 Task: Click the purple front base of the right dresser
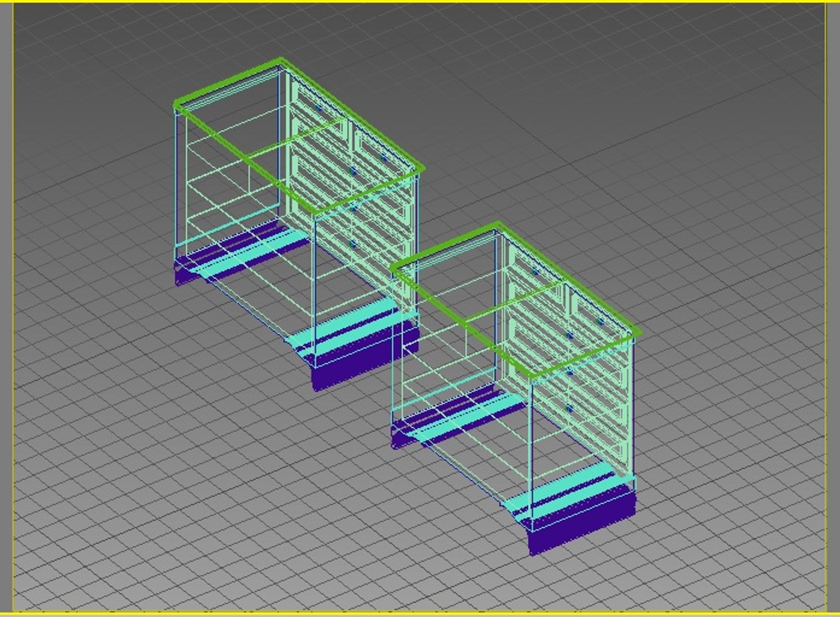point(583,521)
